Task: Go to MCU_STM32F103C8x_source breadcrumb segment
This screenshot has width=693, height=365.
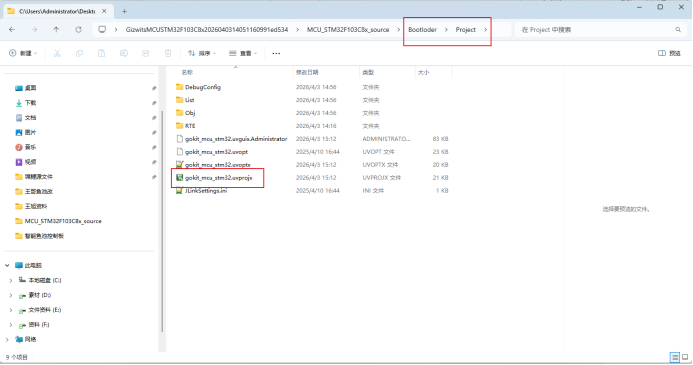Action: [x=348, y=30]
